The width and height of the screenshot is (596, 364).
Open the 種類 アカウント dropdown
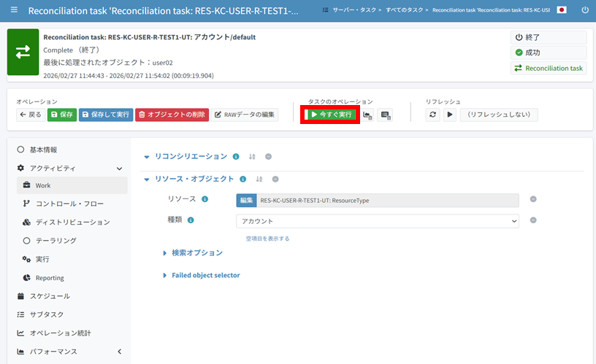click(378, 221)
